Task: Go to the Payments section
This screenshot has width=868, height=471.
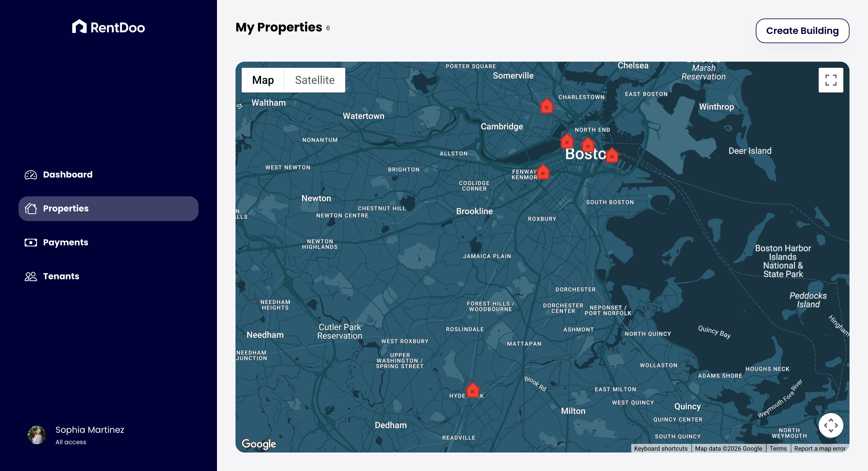Action: [108, 243]
